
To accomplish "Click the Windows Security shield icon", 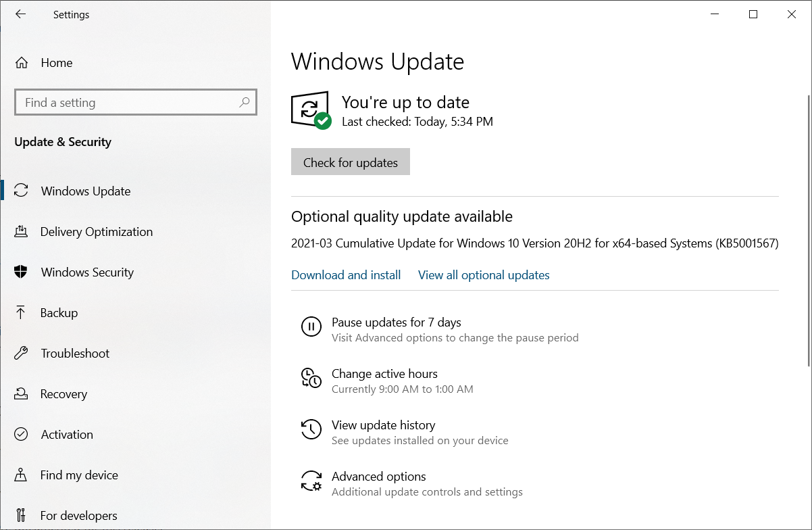I will tap(21, 272).
